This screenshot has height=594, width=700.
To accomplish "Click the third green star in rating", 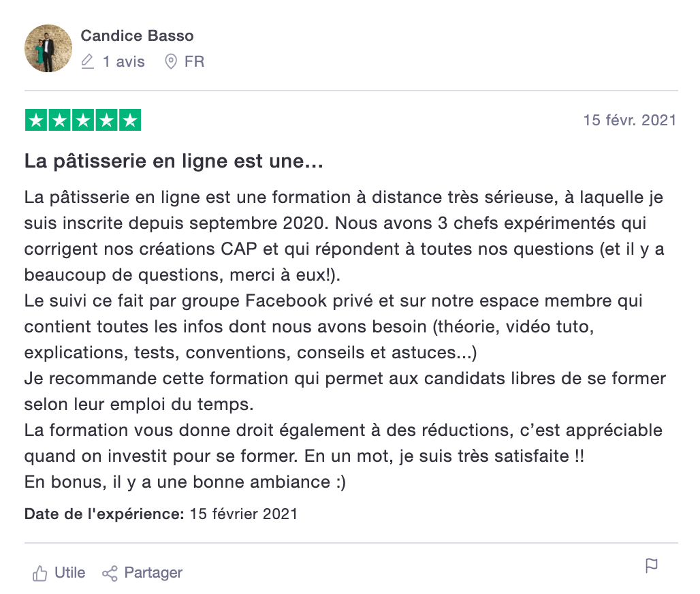I will tap(83, 120).
